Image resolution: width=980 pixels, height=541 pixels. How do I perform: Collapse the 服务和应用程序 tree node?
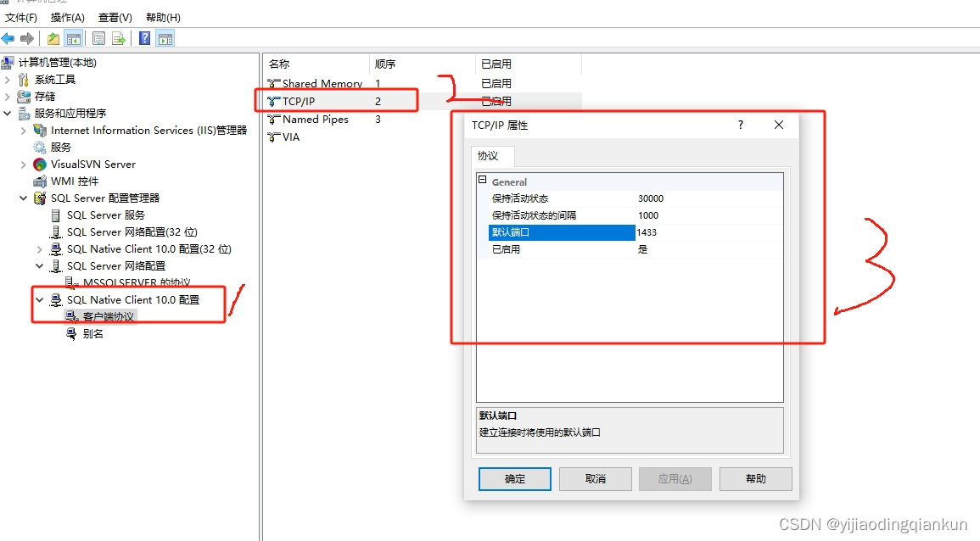(8, 113)
